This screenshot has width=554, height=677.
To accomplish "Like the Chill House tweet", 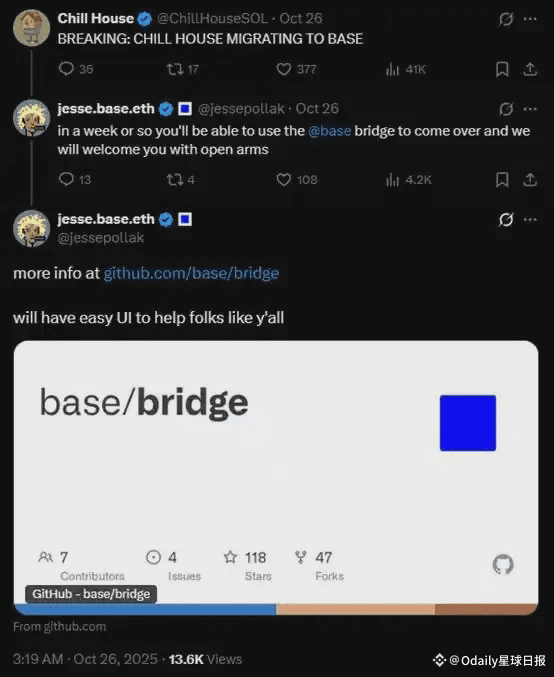I will click(x=284, y=69).
